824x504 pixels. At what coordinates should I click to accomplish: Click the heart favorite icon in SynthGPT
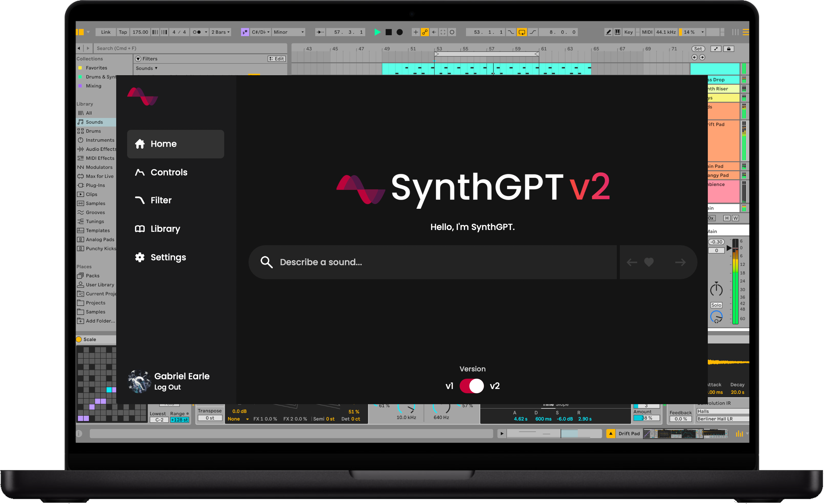649,262
